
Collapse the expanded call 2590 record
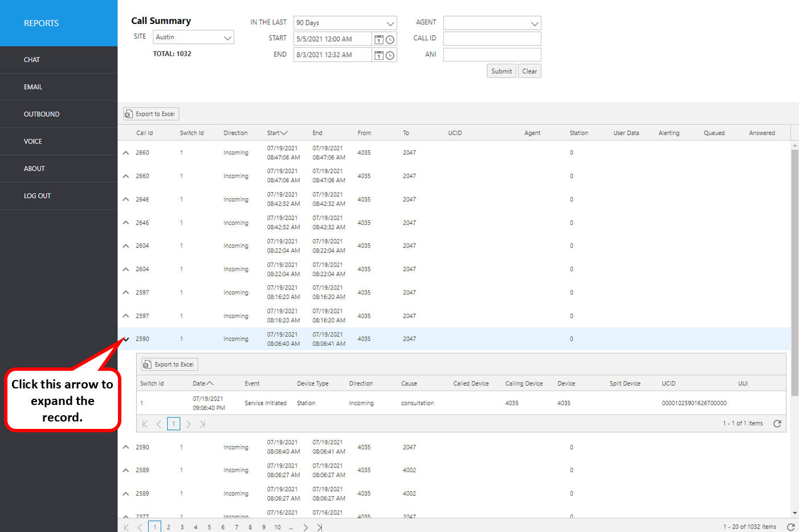point(126,339)
